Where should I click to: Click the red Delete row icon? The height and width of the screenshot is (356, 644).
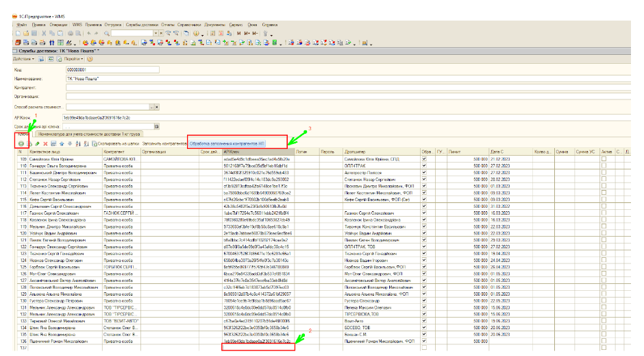(45, 143)
